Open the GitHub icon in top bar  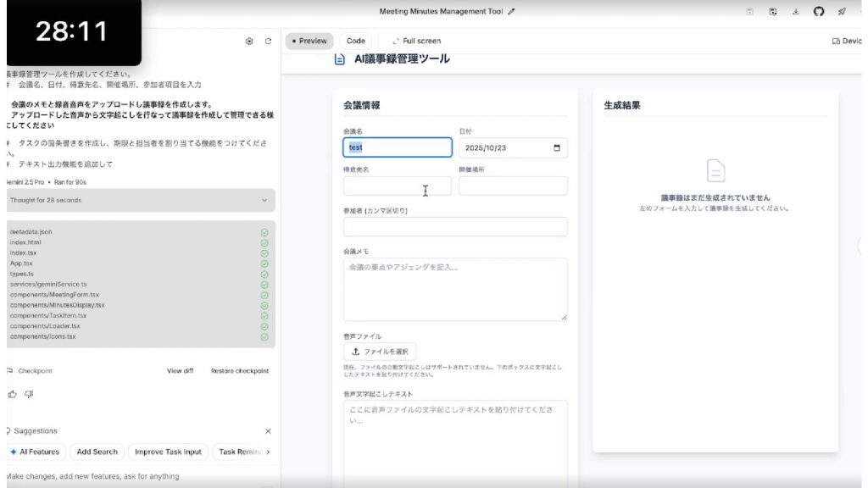pos(819,12)
